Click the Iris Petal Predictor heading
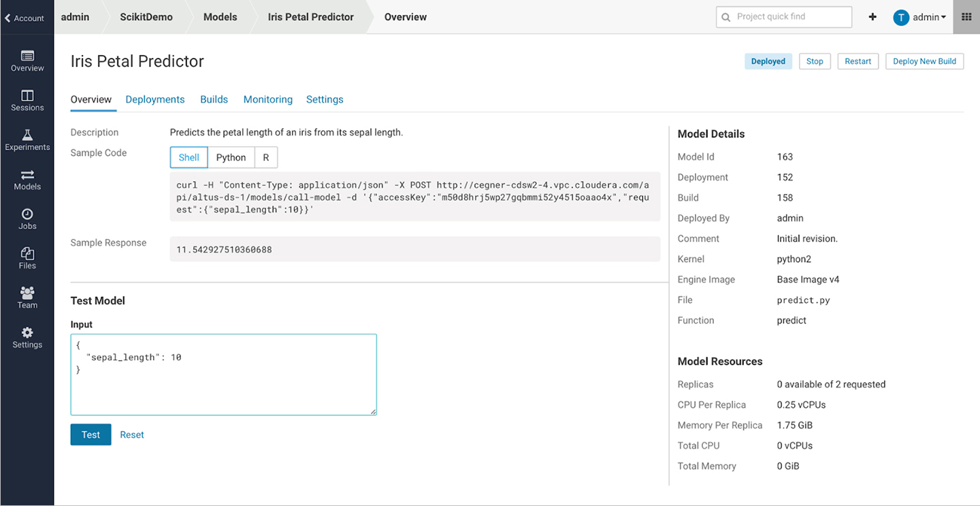Image resolution: width=980 pixels, height=506 pixels. pyautogui.click(x=137, y=61)
